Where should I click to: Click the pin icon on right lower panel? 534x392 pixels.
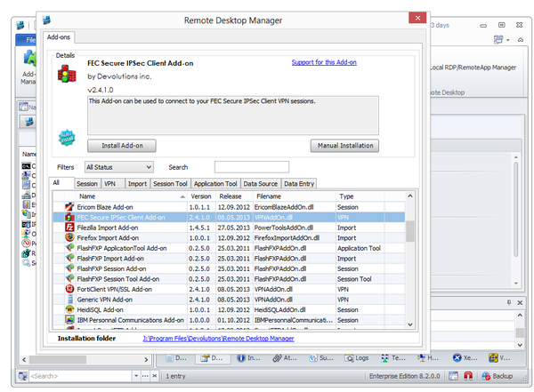[x=509, y=302]
